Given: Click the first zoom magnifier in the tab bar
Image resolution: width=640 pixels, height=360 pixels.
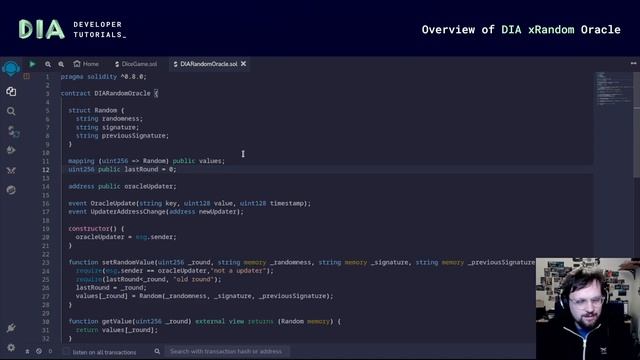Looking at the screenshot, I should [48, 64].
